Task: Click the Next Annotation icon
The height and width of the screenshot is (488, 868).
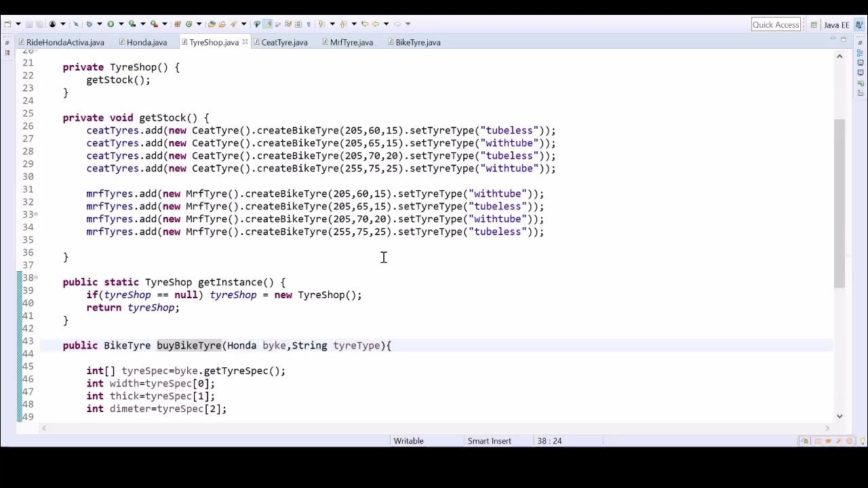Action: click(321, 24)
